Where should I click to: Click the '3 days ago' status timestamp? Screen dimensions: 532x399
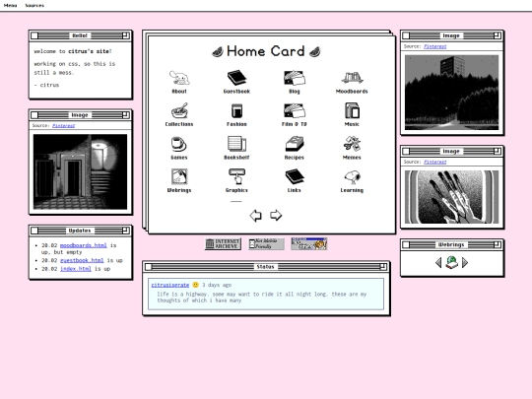click(217, 285)
